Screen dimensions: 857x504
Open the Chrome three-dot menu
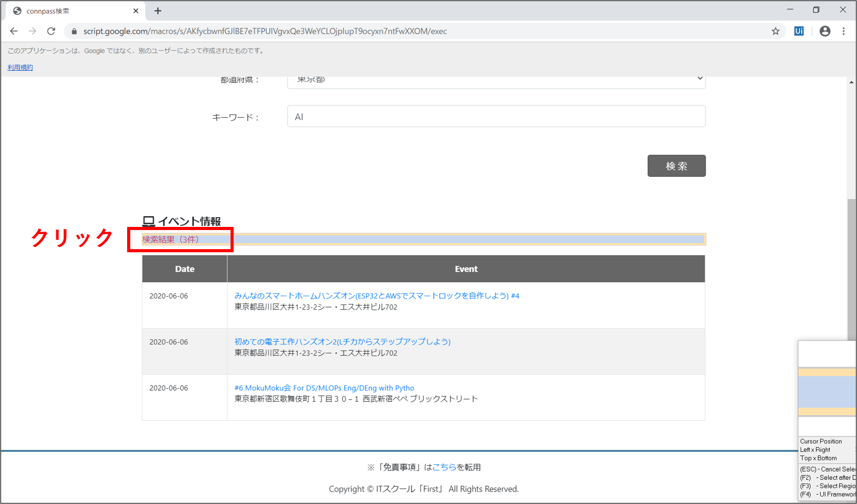click(x=844, y=31)
